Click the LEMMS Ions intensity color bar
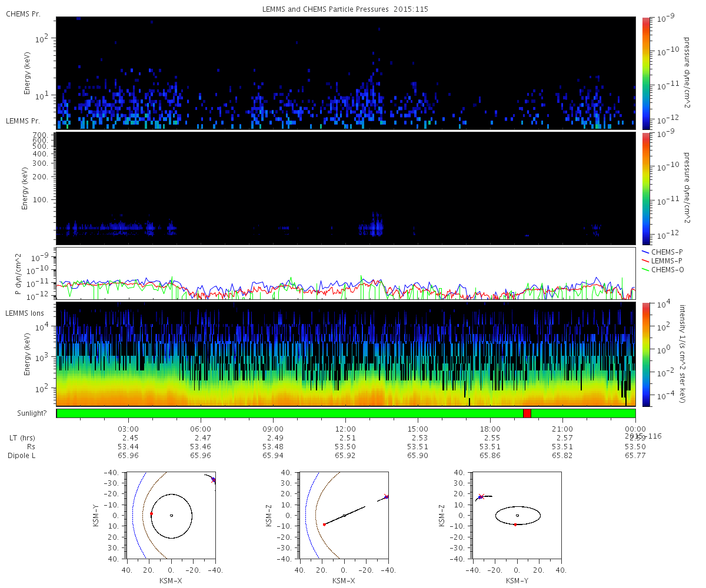 646,354
